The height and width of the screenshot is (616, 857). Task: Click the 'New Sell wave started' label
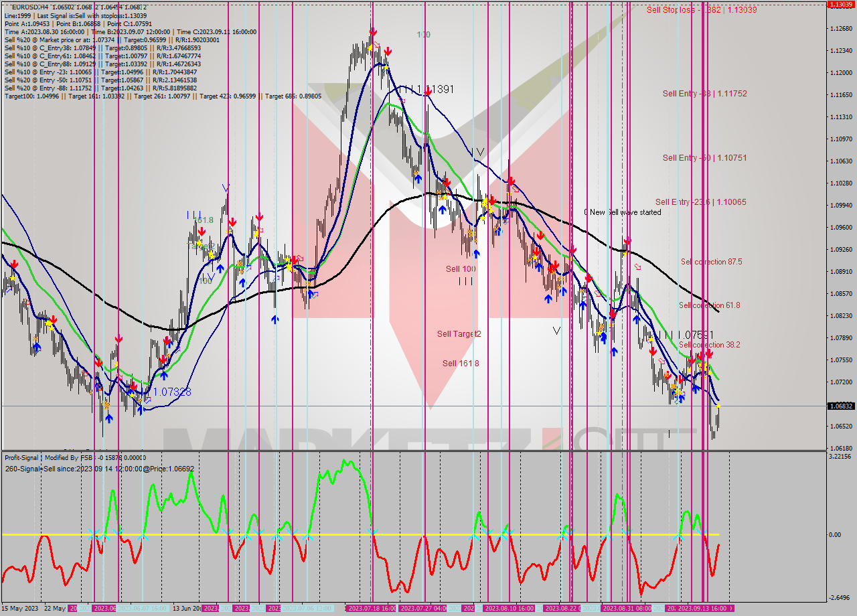coord(623,212)
